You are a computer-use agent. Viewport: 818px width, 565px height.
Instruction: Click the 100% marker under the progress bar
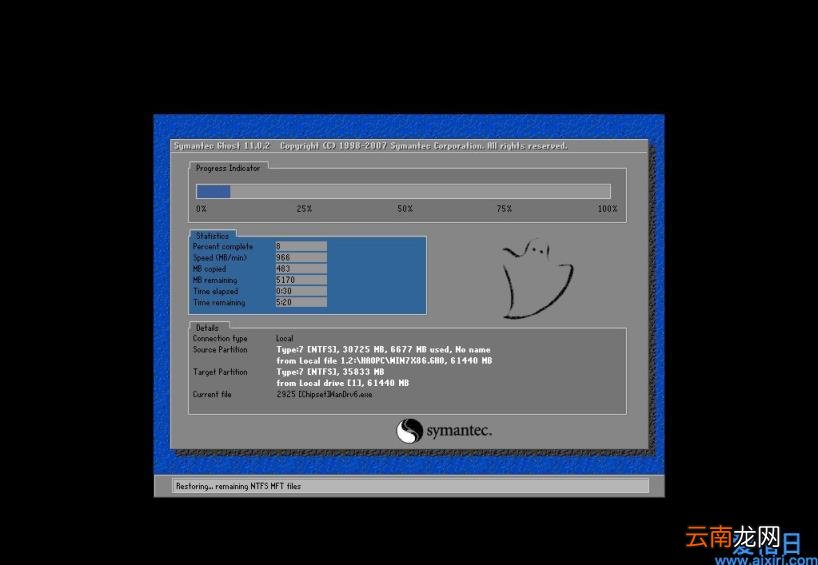(x=607, y=209)
